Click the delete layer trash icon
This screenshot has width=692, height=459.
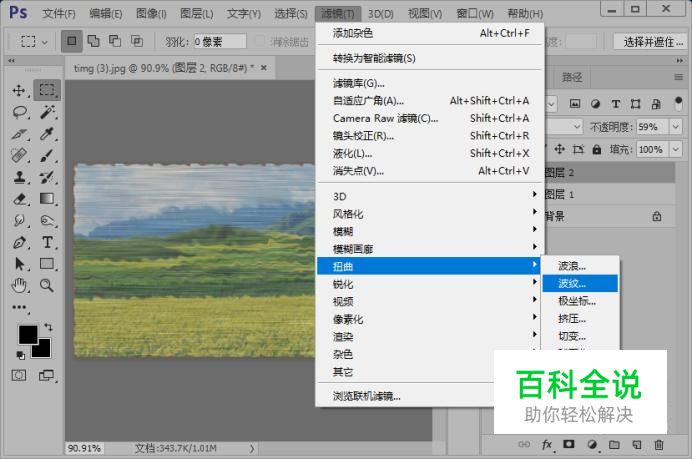click(x=658, y=444)
